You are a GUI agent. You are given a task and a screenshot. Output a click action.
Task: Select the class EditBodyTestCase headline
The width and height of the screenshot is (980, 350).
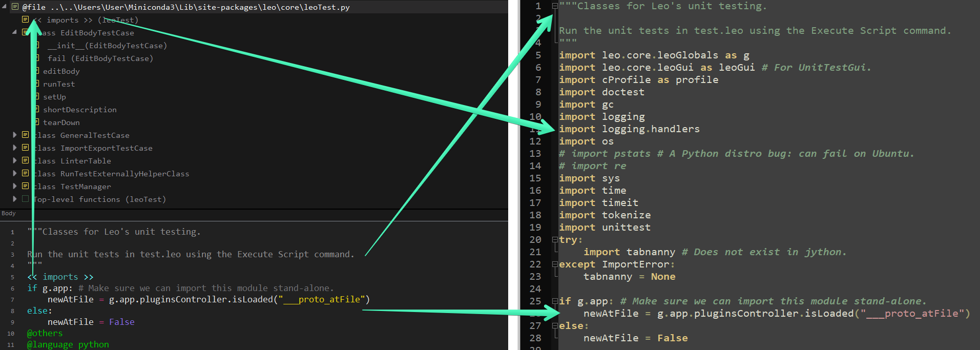[84, 33]
